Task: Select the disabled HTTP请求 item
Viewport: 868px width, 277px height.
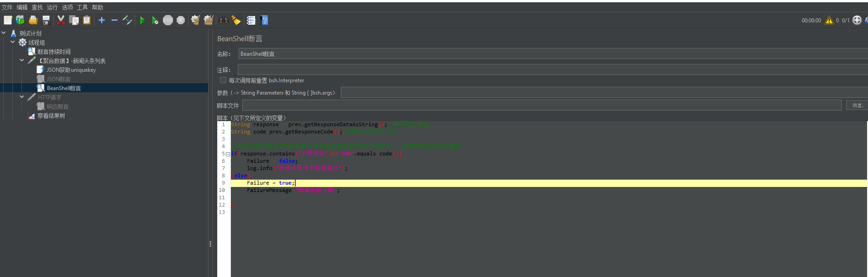Action: [49, 97]
